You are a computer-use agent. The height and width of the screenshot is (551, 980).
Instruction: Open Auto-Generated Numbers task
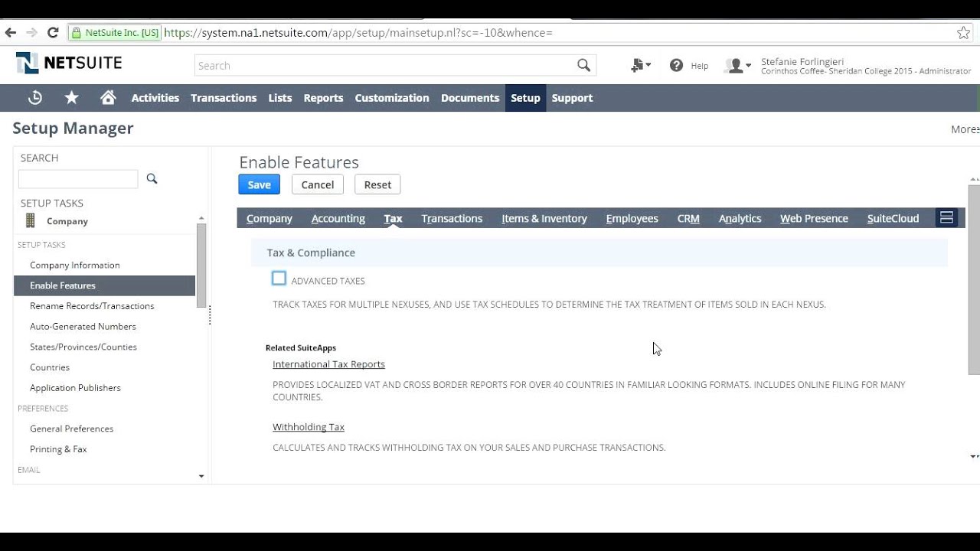[x=83, y=327]
